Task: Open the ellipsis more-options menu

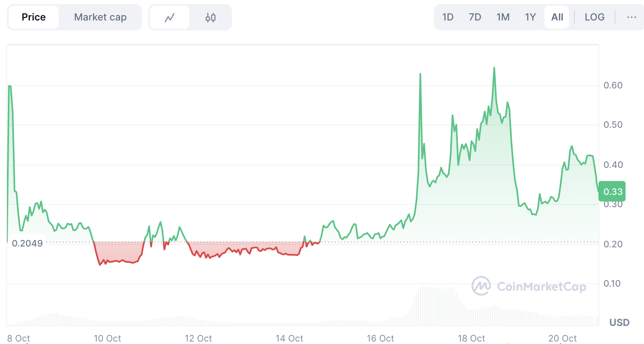Action: 631,17
